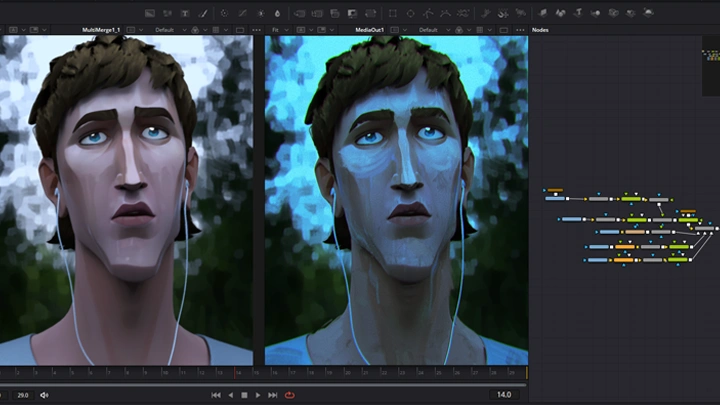Toggle split view on the MediaOut1 viewer

(x=321, y=30)
